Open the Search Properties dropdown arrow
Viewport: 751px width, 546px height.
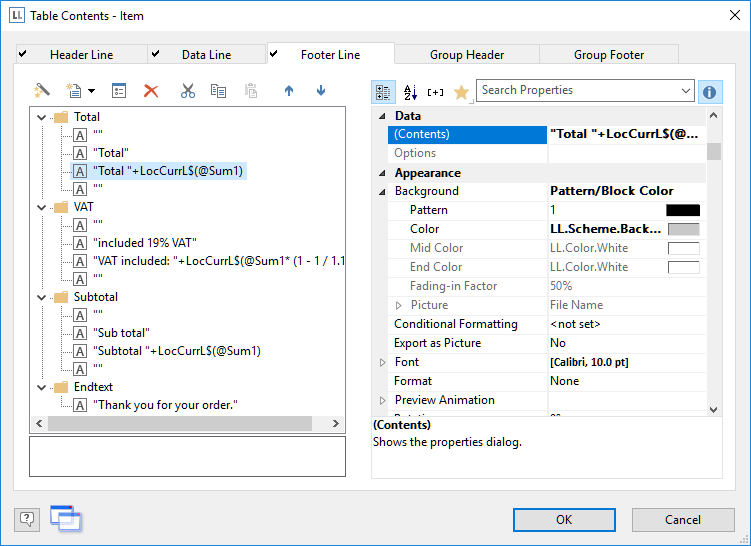[x=686, y=91]
